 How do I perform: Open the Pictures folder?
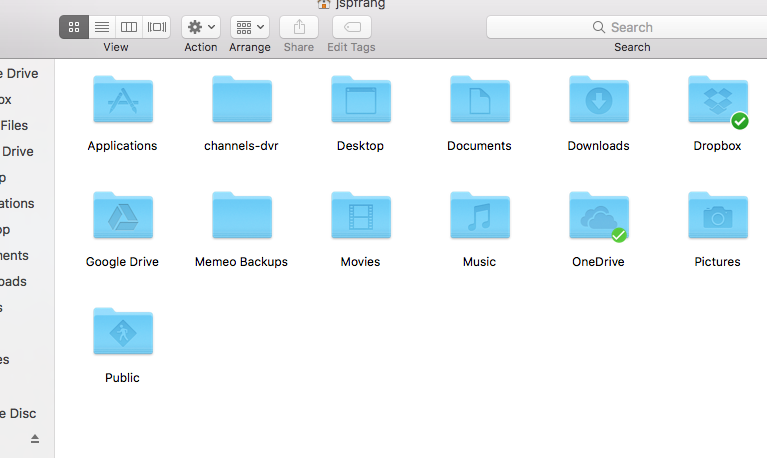(x=717, y=217)
